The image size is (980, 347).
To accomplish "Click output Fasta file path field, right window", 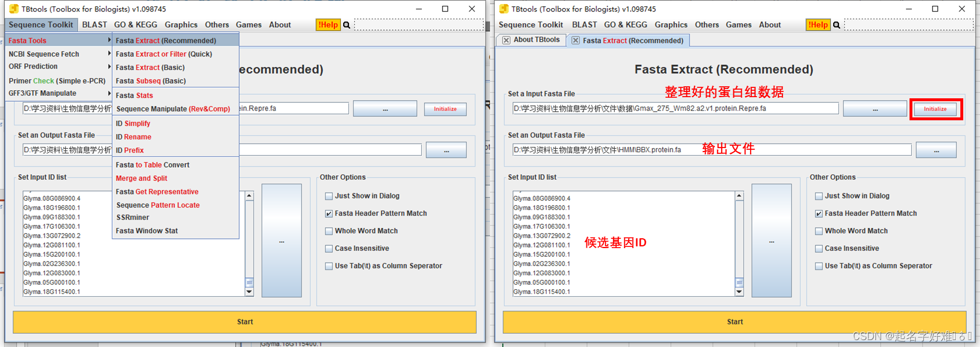I will (712, 150).
